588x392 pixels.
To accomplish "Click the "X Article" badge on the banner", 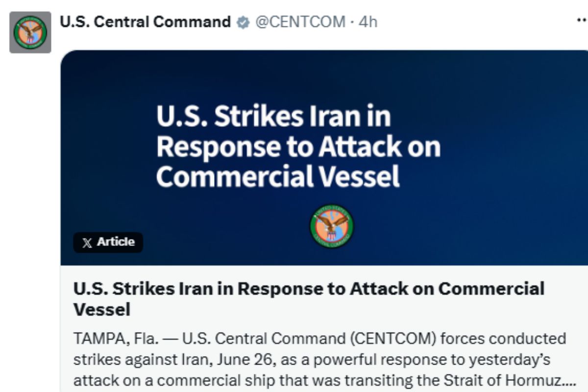I will pos(108,242).
